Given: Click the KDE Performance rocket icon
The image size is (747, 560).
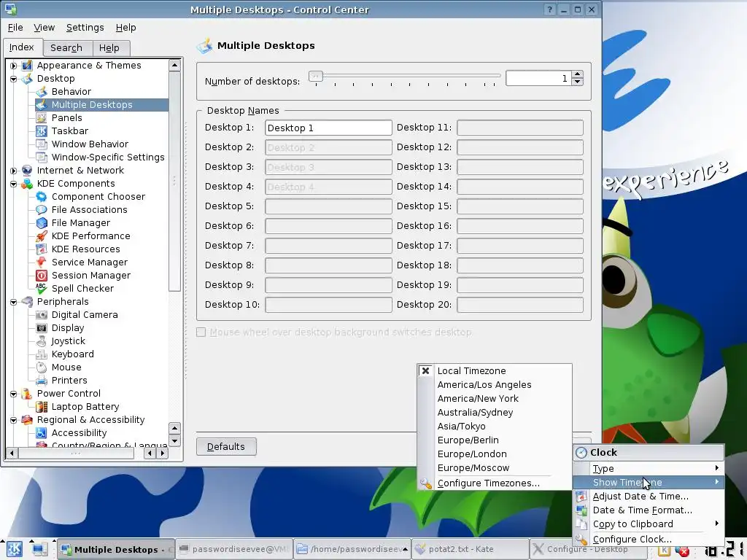Looking at the screenshot, I should 42,236.
